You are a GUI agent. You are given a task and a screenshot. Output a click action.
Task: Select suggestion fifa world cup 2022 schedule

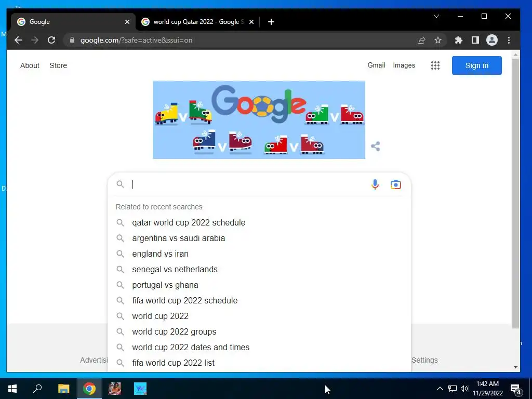(259, 301)
